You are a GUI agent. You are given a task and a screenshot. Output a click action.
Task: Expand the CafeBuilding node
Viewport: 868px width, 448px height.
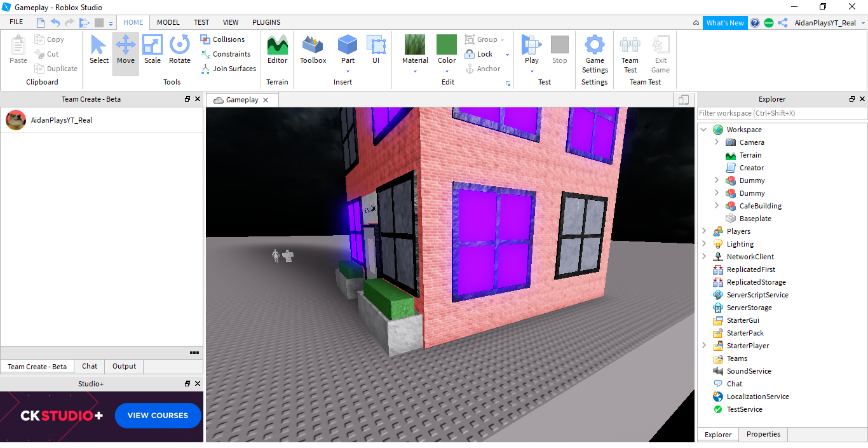(x=717, y=206)
